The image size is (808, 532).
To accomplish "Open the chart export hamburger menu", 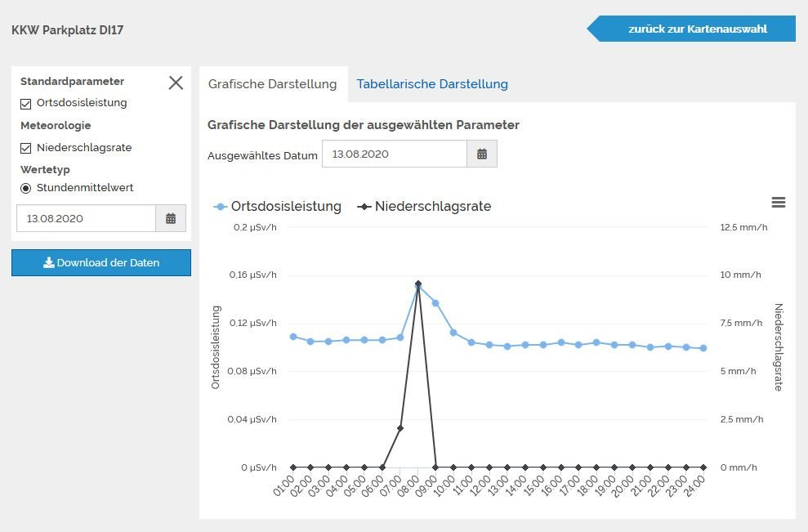I will pyautogui.click(x=778, y=202).
